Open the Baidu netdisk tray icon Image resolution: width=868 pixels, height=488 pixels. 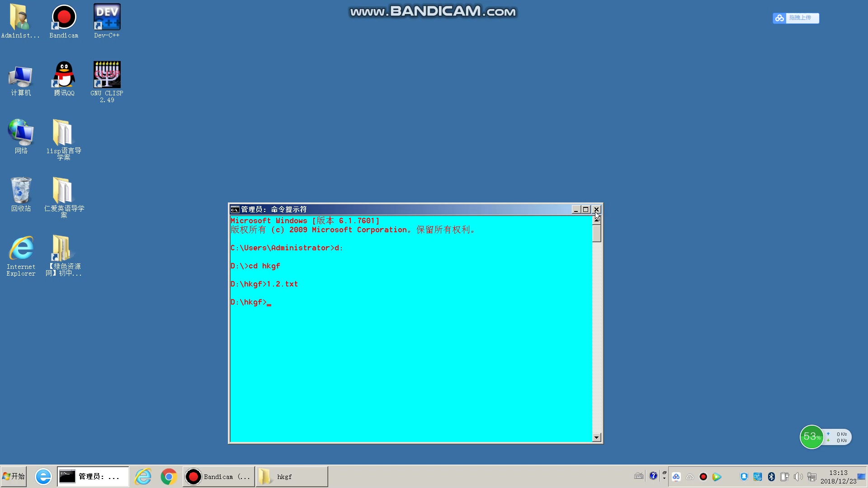click(676, 477)
